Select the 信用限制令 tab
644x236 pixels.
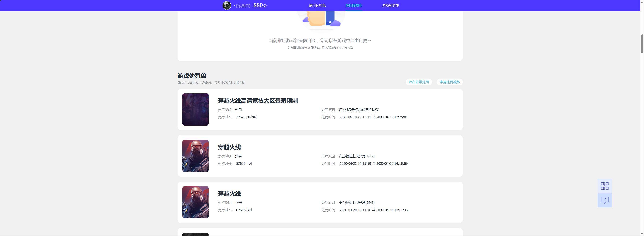[354, 6]
